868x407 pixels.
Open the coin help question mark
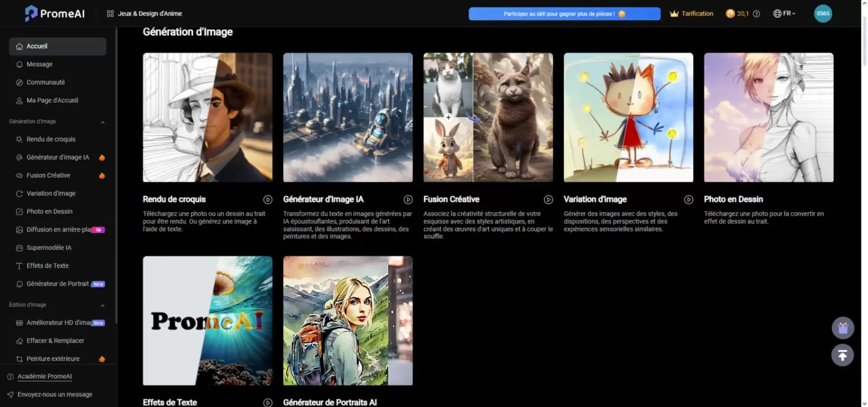(x=757, y=14)
